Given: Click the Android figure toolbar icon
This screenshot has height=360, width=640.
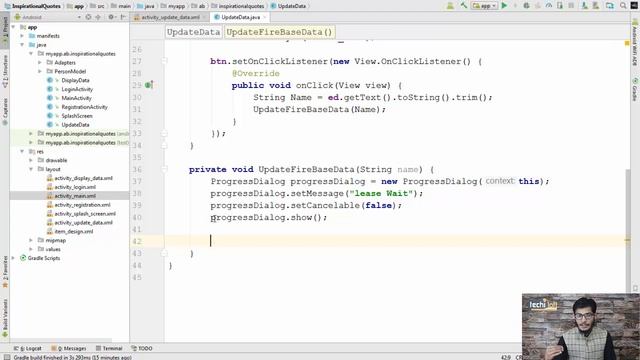Looking at the screenshot, I should pyautogui.click(x=450, y=6).
